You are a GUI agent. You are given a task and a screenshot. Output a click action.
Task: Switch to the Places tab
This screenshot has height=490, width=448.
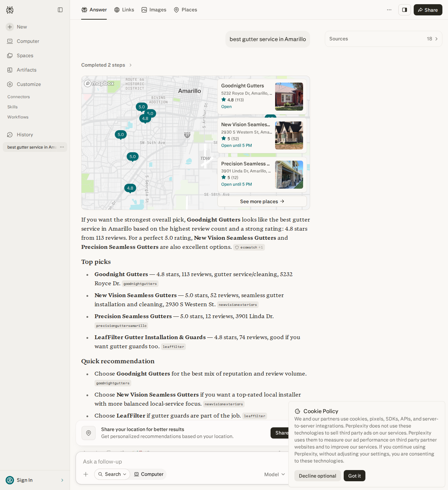185,10
